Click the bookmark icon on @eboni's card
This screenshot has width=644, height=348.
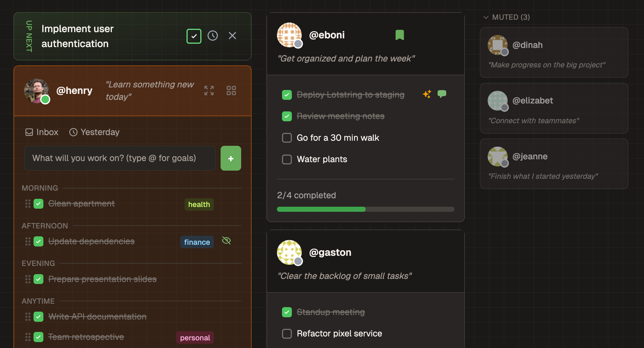pyautogui.click(x=400, y=35)
